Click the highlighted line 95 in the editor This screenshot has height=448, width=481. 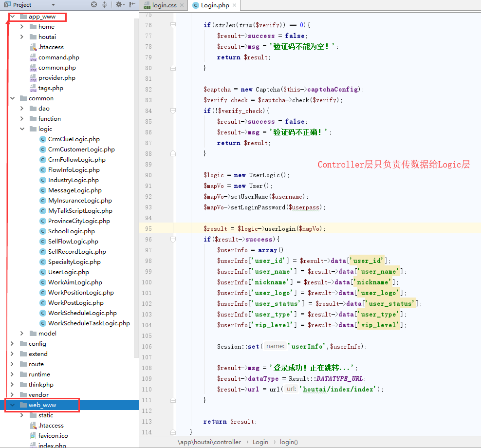click(243, 228)
